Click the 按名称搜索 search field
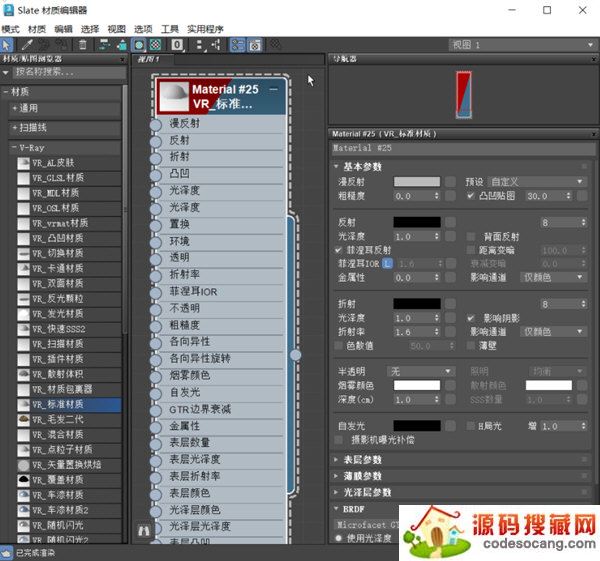The image size is (600, 561). tap(69, 72)
